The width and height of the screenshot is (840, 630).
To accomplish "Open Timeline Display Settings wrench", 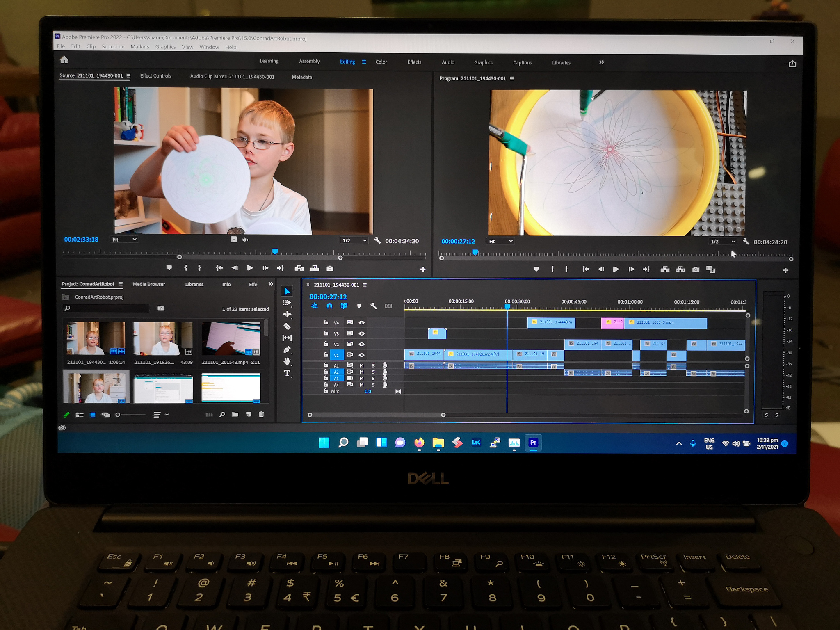I will pyautogui.click(x=373, y=306).
